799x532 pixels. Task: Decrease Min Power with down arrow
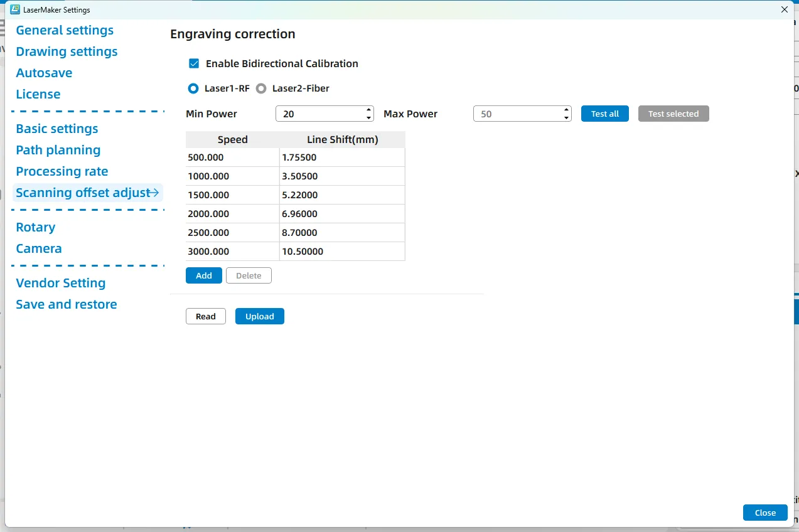click(368, 117)
